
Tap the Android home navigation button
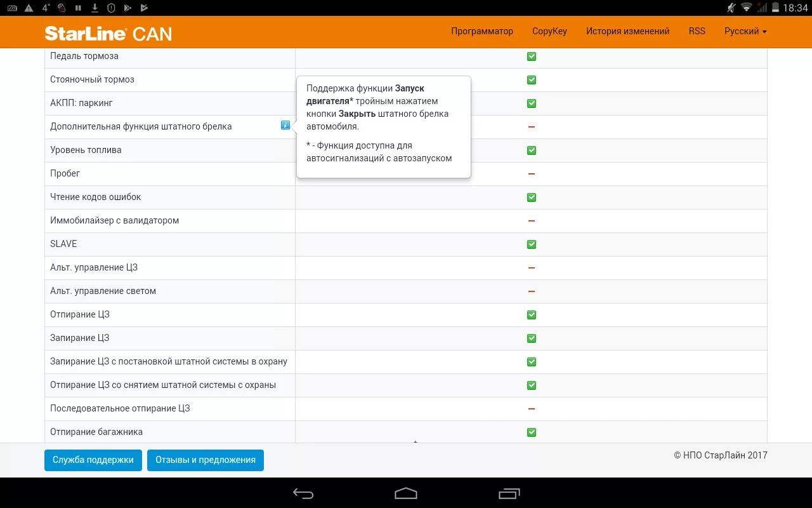click(406, 493)
